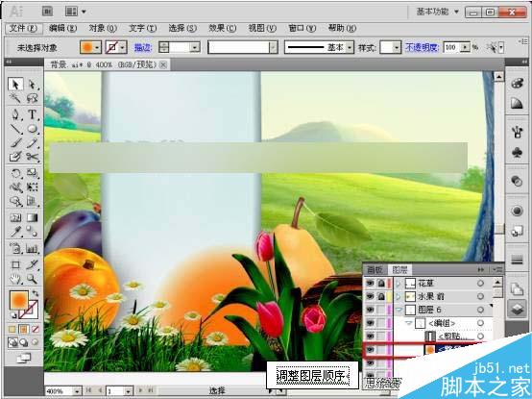Select the Eyedropper tool

(x=15, y=232)
